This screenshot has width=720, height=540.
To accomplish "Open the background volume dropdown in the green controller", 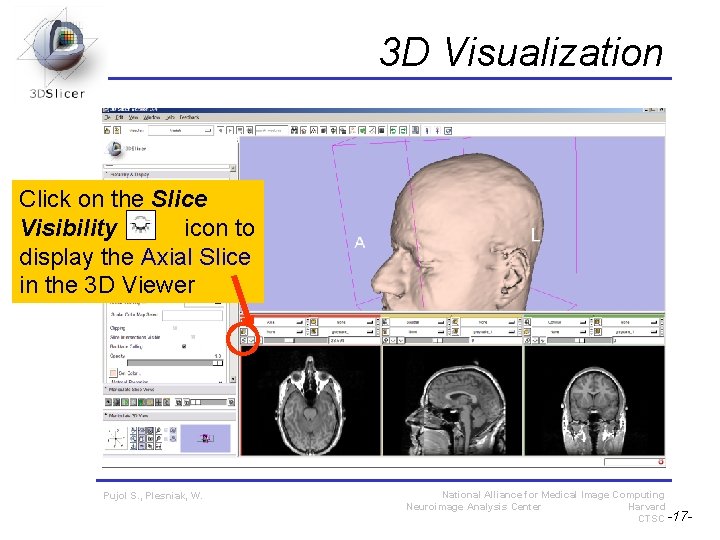I will [631, 332].
